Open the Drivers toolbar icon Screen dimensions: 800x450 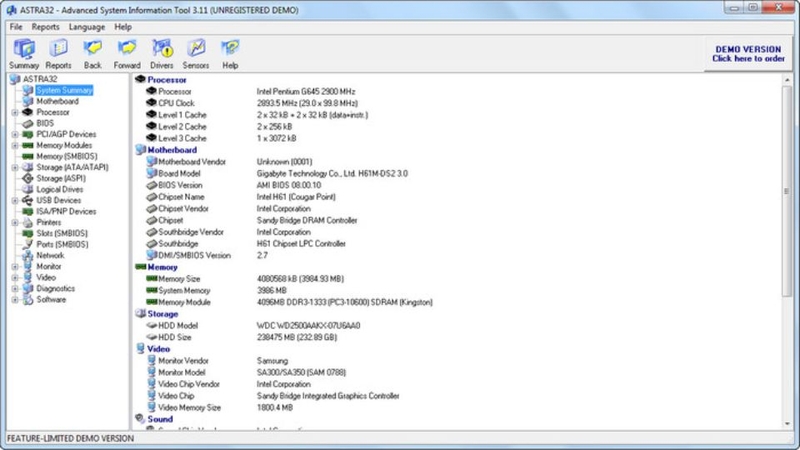(x=162, y=54)
